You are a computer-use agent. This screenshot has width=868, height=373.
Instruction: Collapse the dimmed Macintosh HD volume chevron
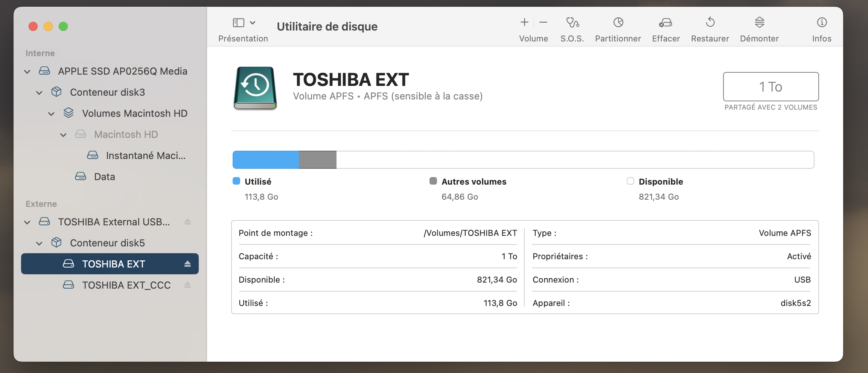(63, 135)
